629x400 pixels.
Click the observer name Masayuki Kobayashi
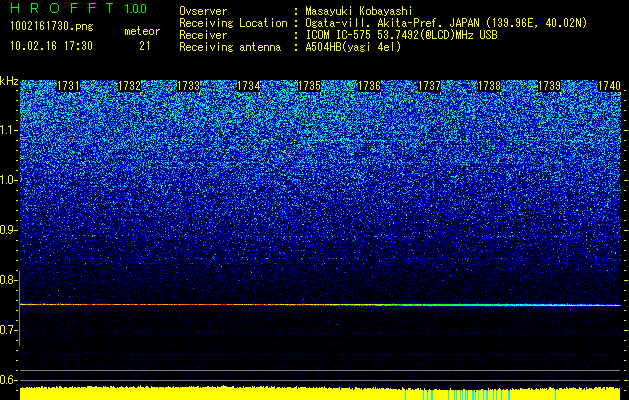click(x=359, y=11)
